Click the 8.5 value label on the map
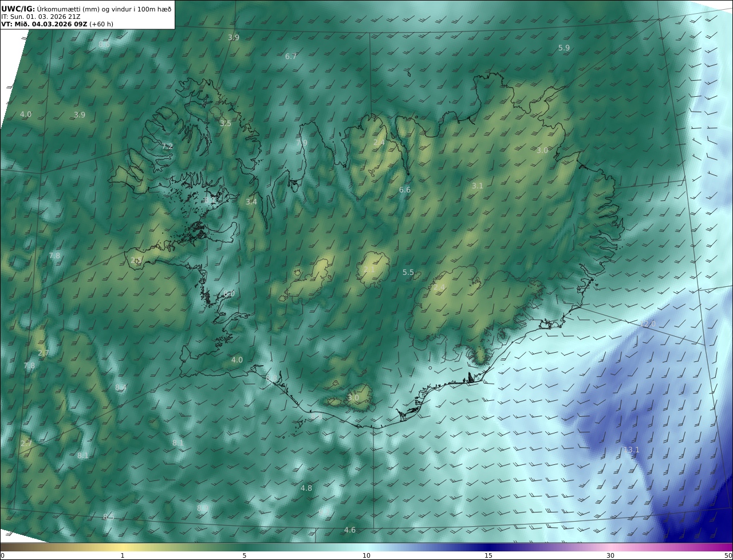The height and width of the screenshot is (560, 733). [108, 517]
